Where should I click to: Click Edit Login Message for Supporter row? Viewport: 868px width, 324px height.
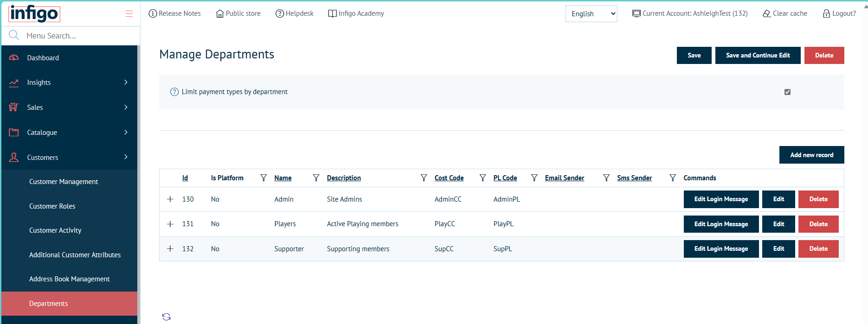(x=721, y=249)
